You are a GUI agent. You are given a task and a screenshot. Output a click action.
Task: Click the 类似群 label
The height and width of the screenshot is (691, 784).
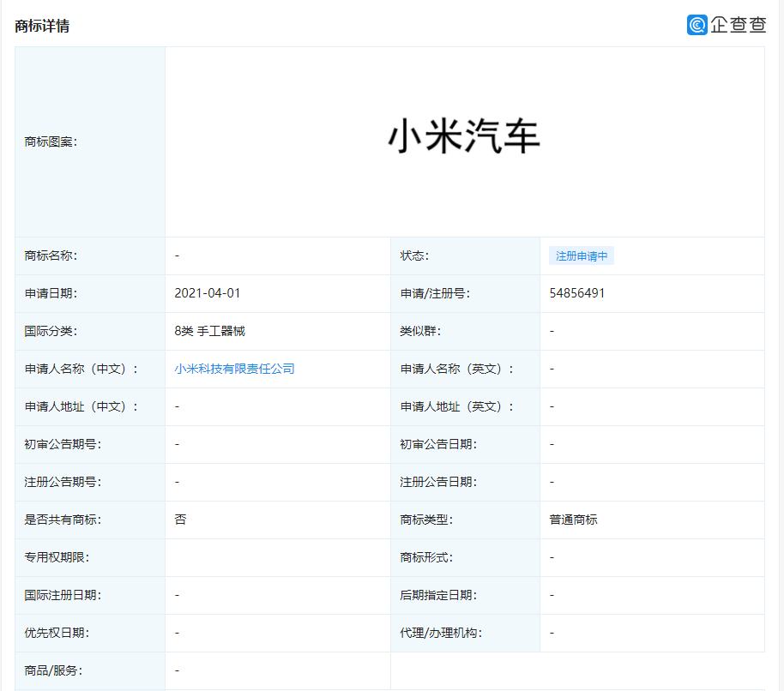click(420, 331)
